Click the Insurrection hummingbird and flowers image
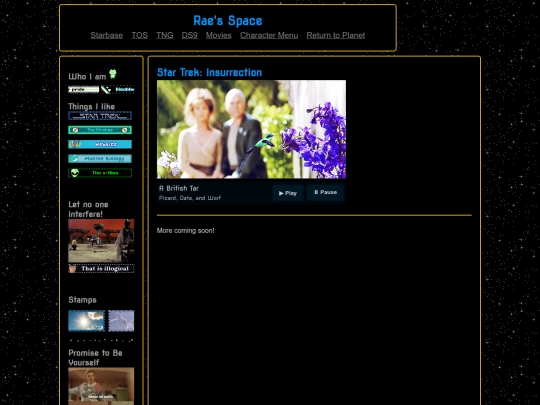 click(x=251, y=129)
